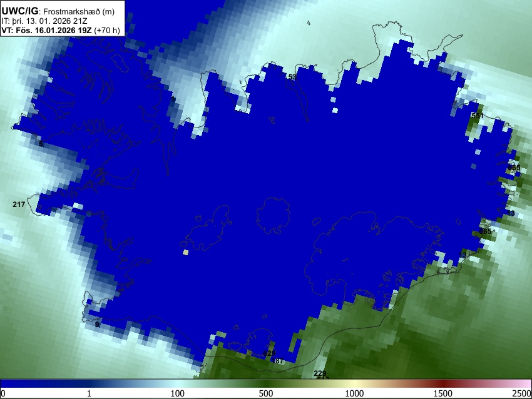Image resolution: width=532 pixels, height=399 pixels.
Task: Click the map value 187
Action: coord(277,361)
